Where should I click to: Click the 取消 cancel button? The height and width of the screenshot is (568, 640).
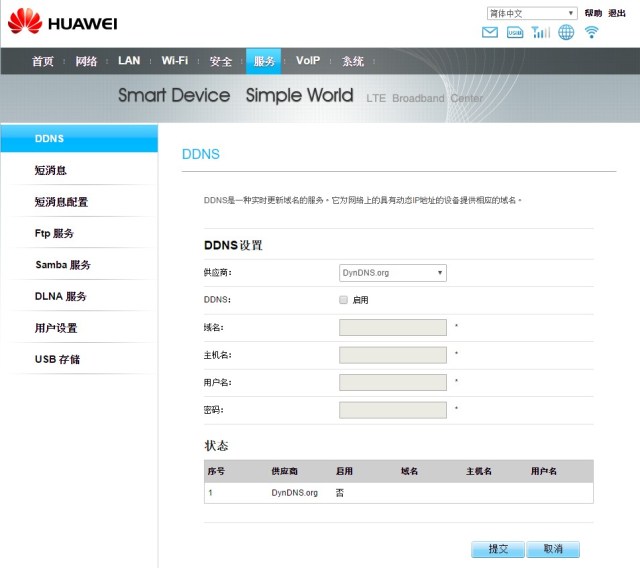(x=553, y=549)
